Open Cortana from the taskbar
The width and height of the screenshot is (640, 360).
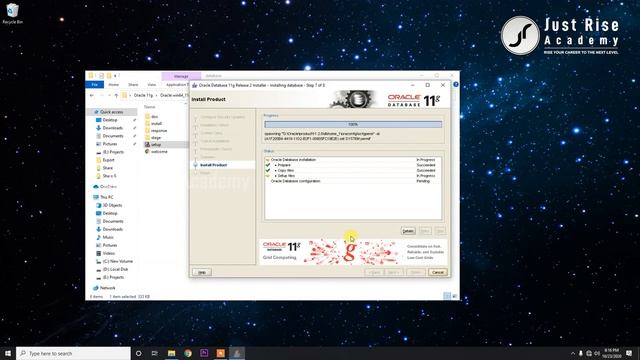pos(138,353)
